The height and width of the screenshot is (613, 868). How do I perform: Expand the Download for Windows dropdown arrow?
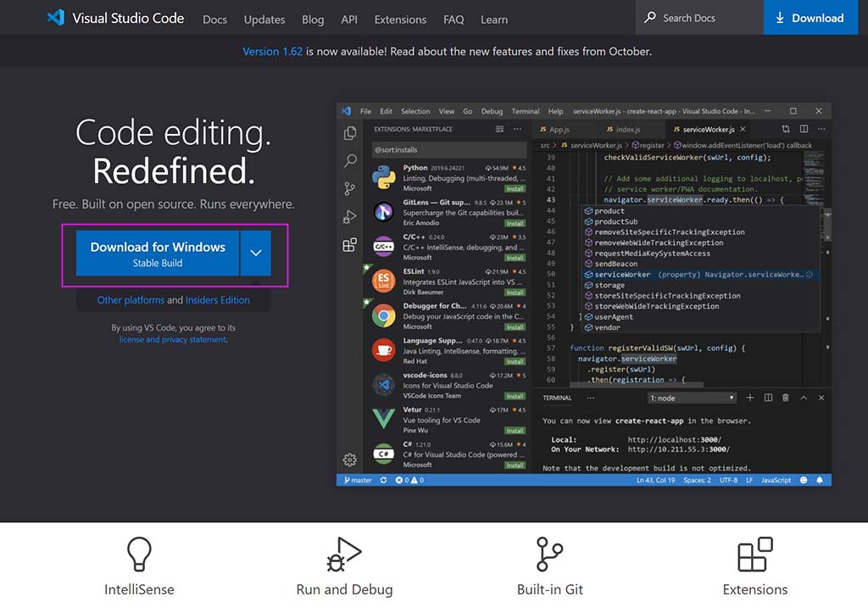click(256, 252)
